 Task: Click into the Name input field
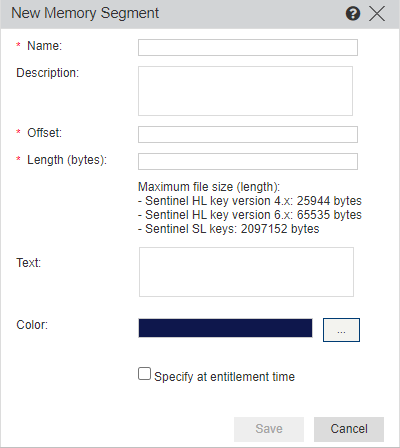(248, 48)
